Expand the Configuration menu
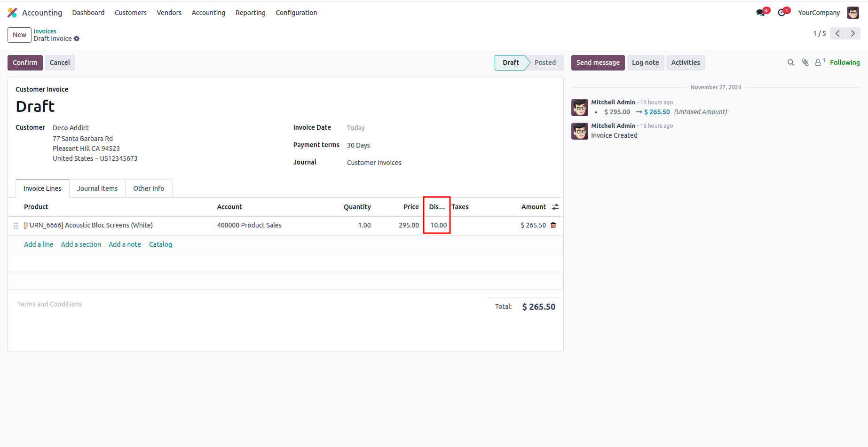This screenshot has width=868, height=447. coord(296,13)
